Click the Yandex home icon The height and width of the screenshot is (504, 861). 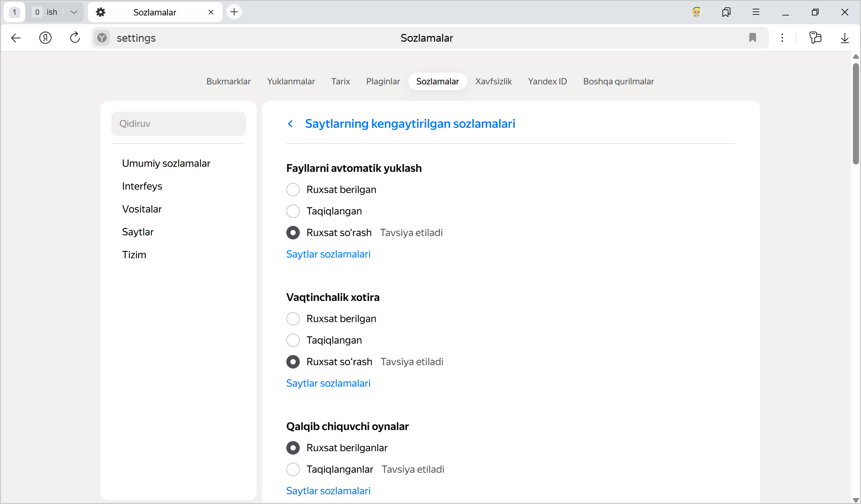[45, 38]
